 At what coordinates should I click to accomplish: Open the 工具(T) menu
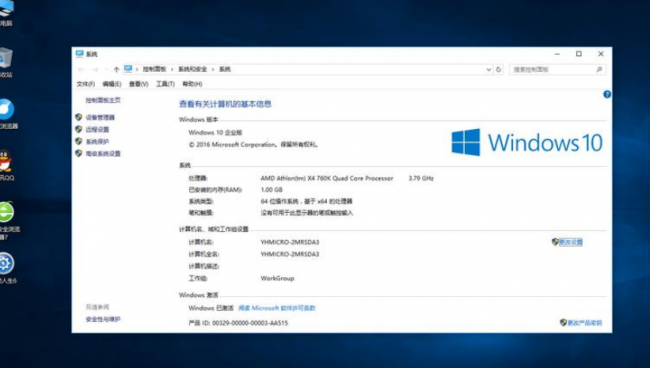[165, 84]
